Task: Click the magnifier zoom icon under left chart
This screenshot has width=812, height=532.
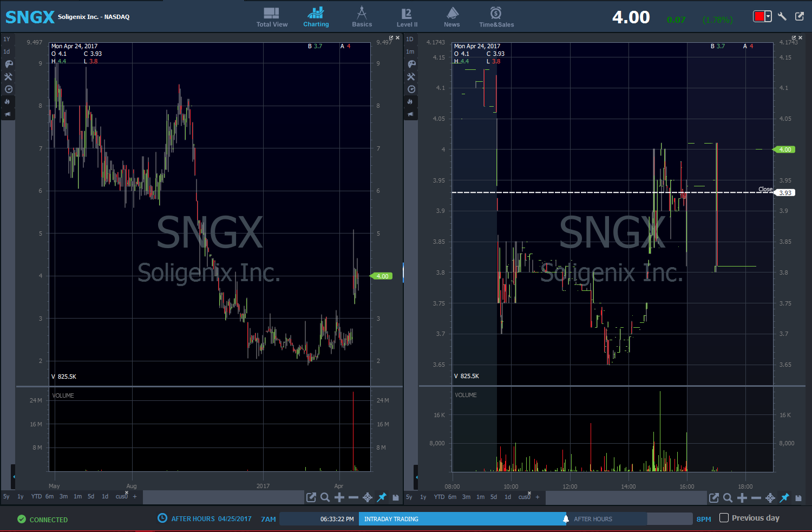Action: click(325, 497)
